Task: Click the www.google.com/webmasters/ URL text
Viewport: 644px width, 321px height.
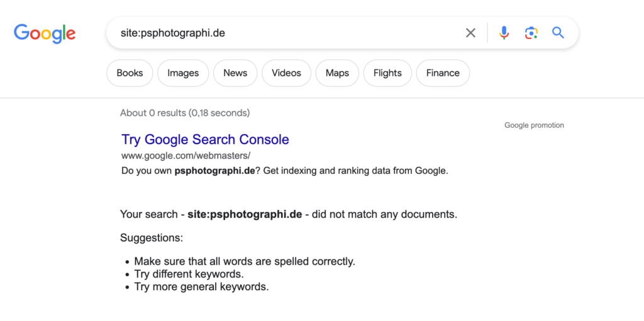Action: 186,155
